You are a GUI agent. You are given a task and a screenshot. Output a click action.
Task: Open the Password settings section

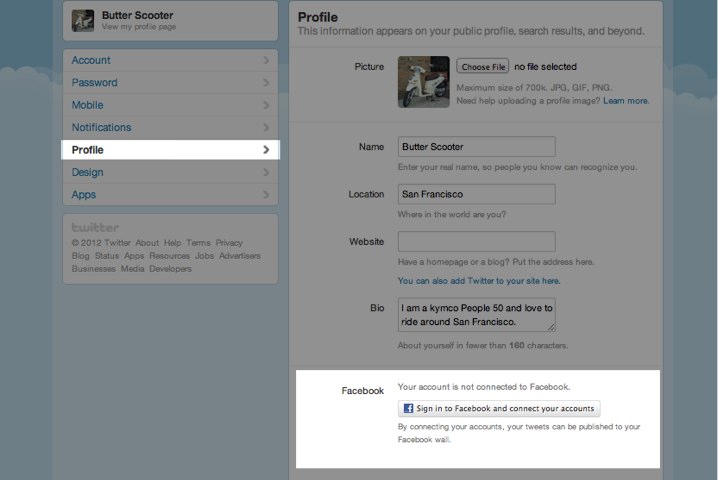(170, 82)
